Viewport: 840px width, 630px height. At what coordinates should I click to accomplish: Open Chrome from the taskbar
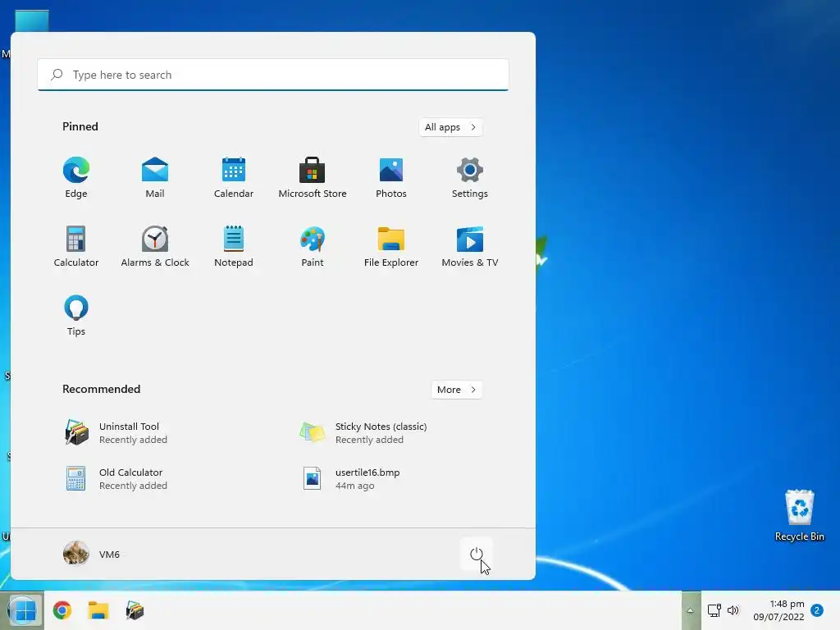[62, 610]
